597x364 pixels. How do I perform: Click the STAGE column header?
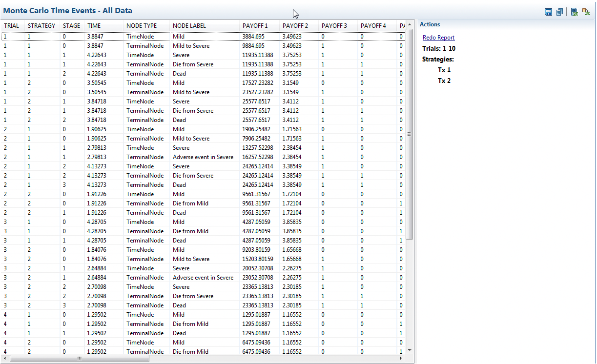(72, 25)
